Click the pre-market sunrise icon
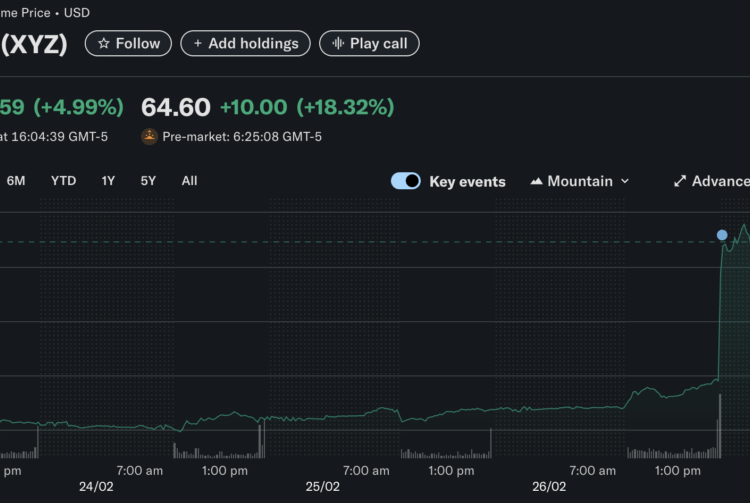 coord(150,136)
